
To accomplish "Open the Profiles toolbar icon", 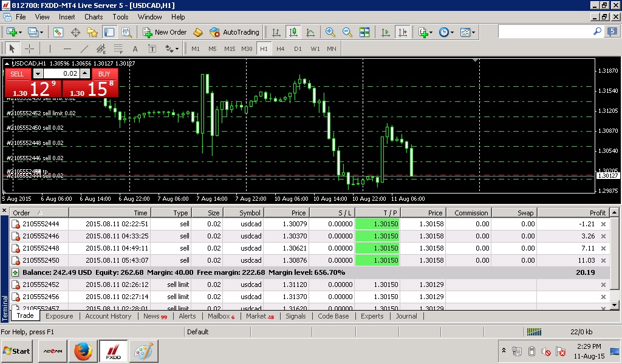I will (33, 32).
